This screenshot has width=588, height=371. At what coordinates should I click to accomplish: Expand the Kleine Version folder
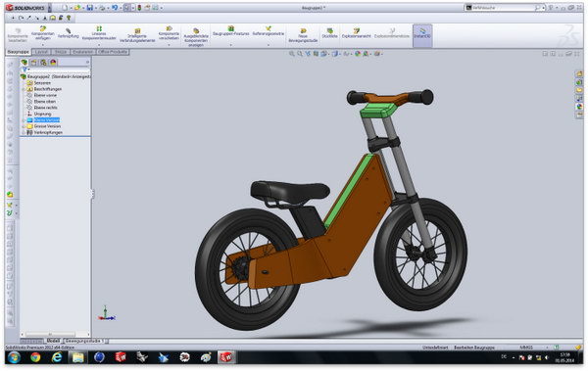(24, 120)
